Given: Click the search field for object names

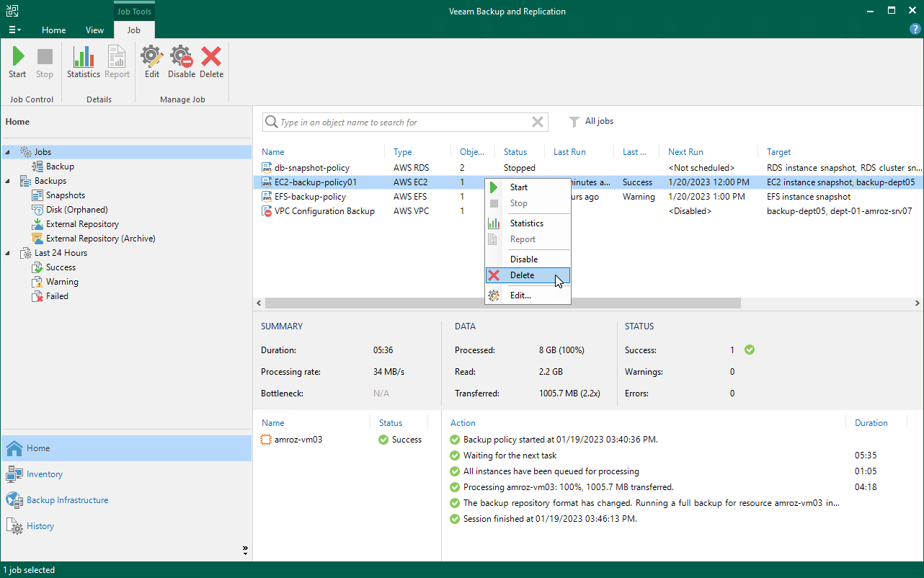Looking at the screenshot, I should click(x=405, y=122).
